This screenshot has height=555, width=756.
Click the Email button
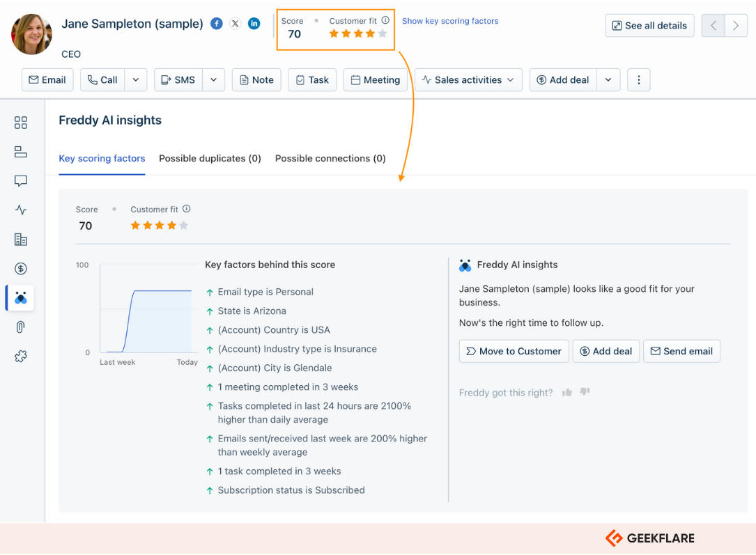point(47,80)
